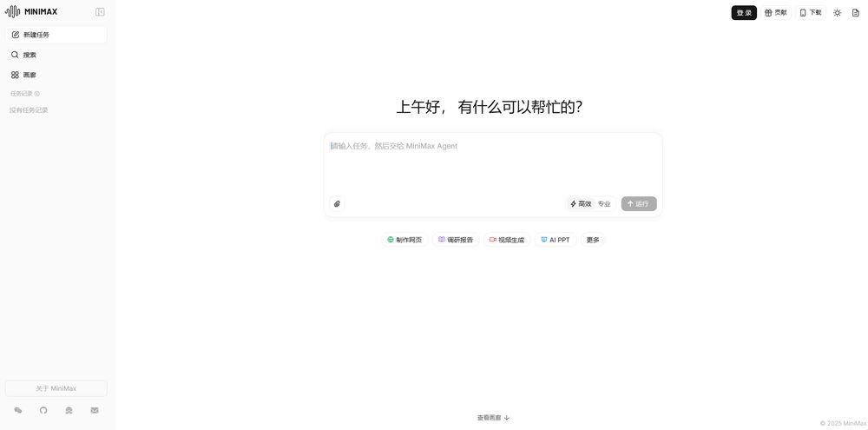Open the community icon beside the mail icon
Image resolution: width=868 pixels, height=430 pixels.
coord(69,411)
